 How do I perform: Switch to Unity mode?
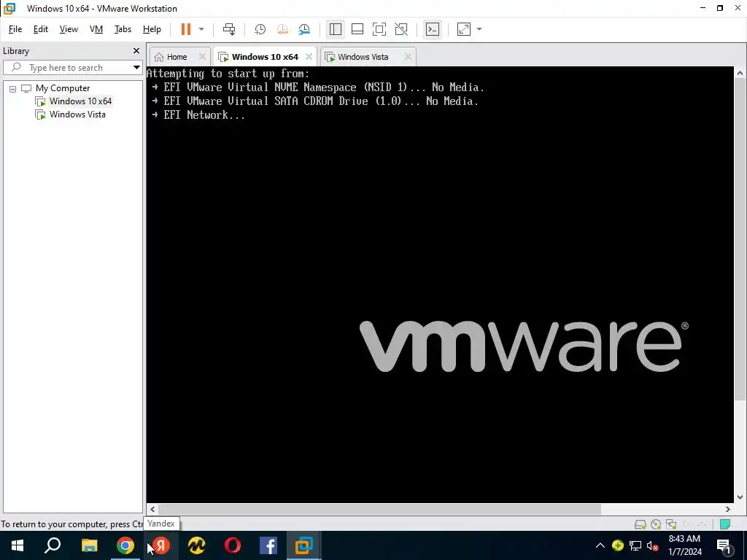point(402,29)
